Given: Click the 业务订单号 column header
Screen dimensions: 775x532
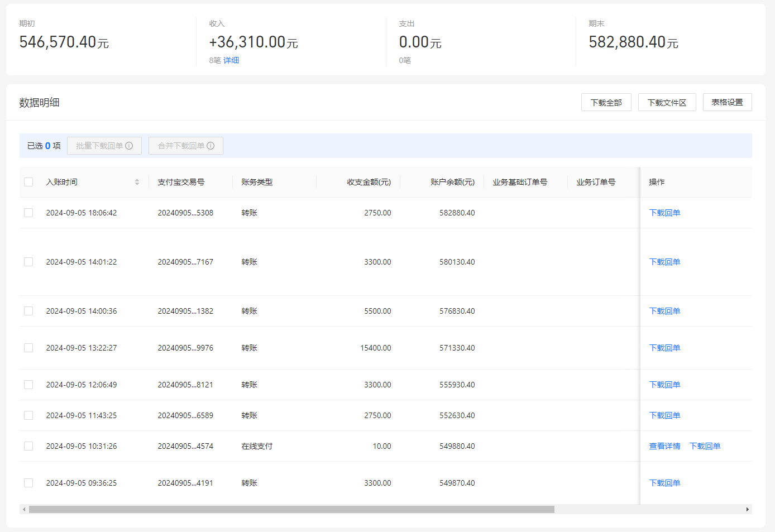Looking at the screenshot, I should (x=596, y=182).
